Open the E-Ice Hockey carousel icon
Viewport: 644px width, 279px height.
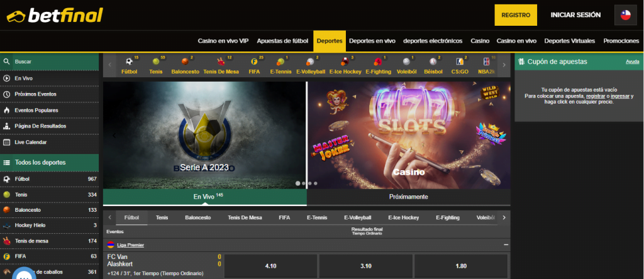(x=345, y=62)
